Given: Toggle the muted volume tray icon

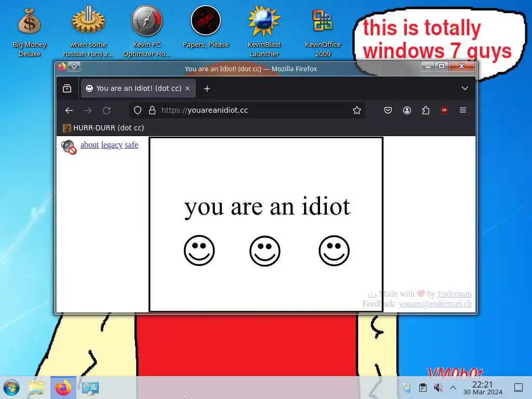Looking at the screenshot, I should coord(438,388).
